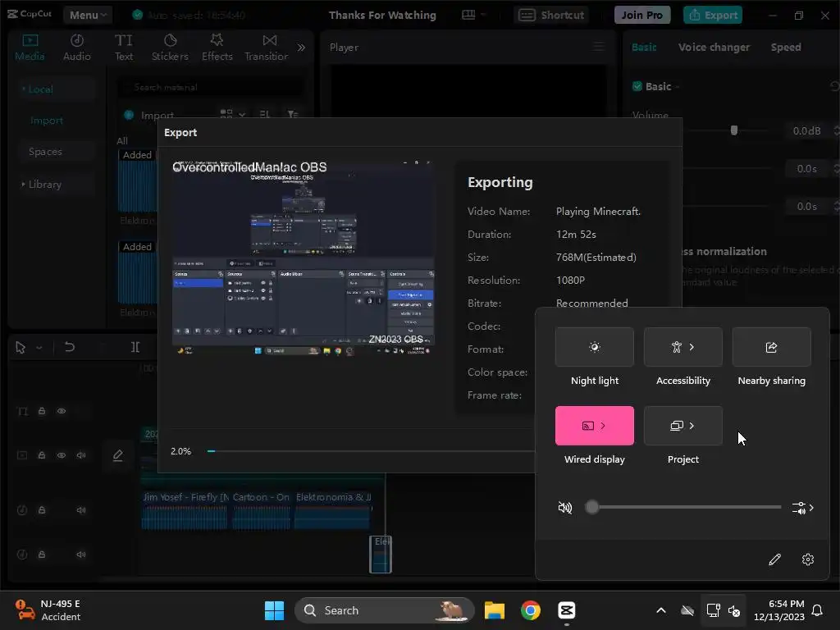Select the Cartoon - On audio clip
840x630 pixels.
coord(262,510)
